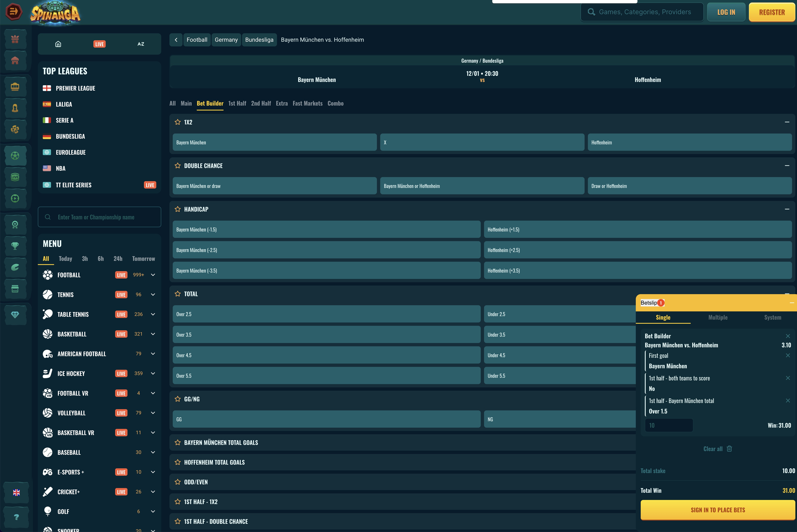Click the search magnifier in team search field
Screen dimensions: 797x532
[x=48, y=217]
